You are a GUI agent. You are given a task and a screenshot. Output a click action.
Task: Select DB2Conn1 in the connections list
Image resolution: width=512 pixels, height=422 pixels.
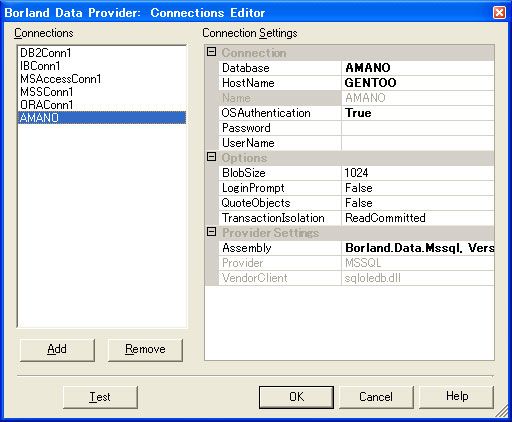[x=102, y=53]
